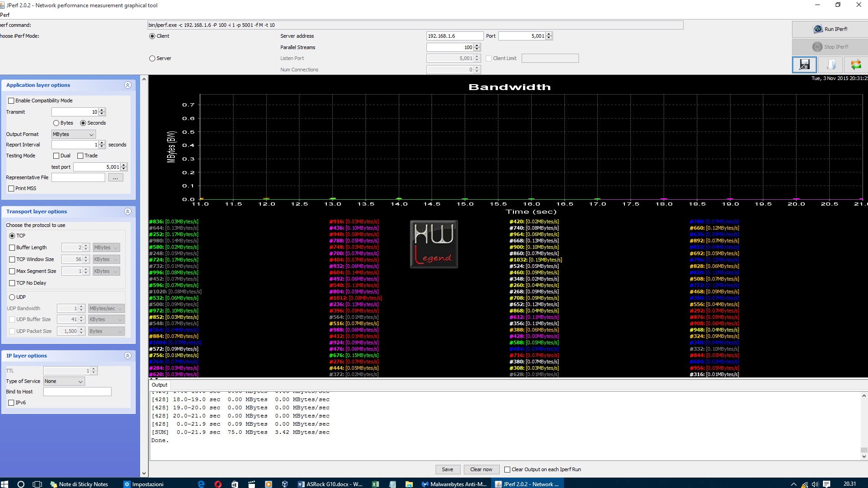Enable the Buffer Length checkbox
Viewport: 868px width, 488px height.
12,247
